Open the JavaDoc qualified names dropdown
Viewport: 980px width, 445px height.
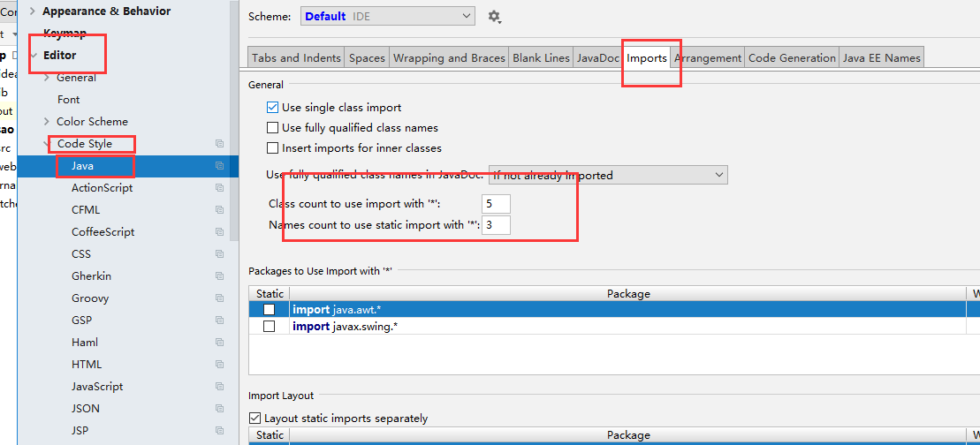(607, 176)
